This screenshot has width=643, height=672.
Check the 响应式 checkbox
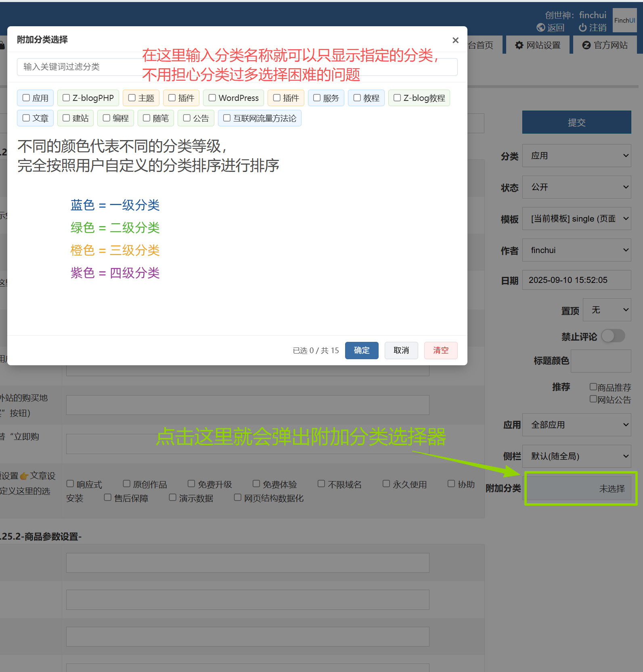[x=70, y=484]
